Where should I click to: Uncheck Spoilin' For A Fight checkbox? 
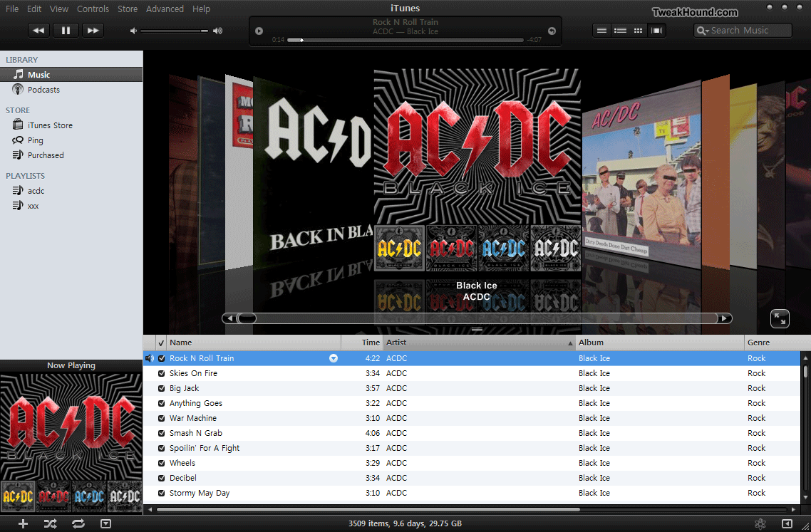tap(161, 448)
